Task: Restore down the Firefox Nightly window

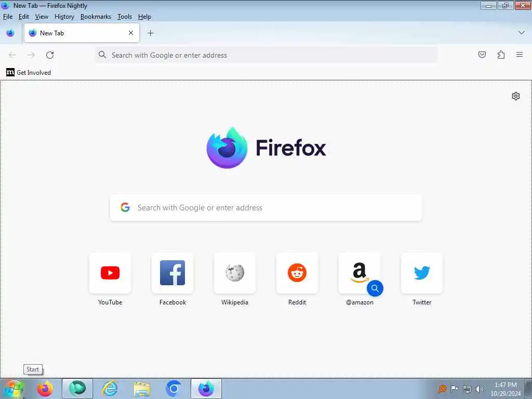Action: [x=505, y=5]
